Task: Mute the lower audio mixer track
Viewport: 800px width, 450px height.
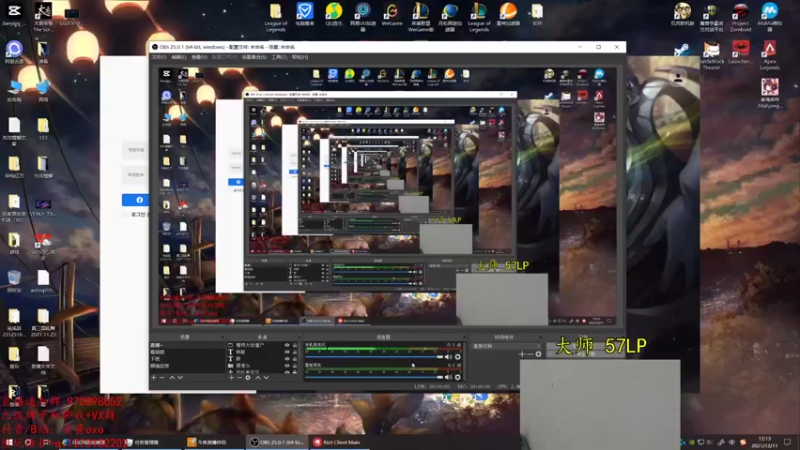Action: (x=448, y=378)
